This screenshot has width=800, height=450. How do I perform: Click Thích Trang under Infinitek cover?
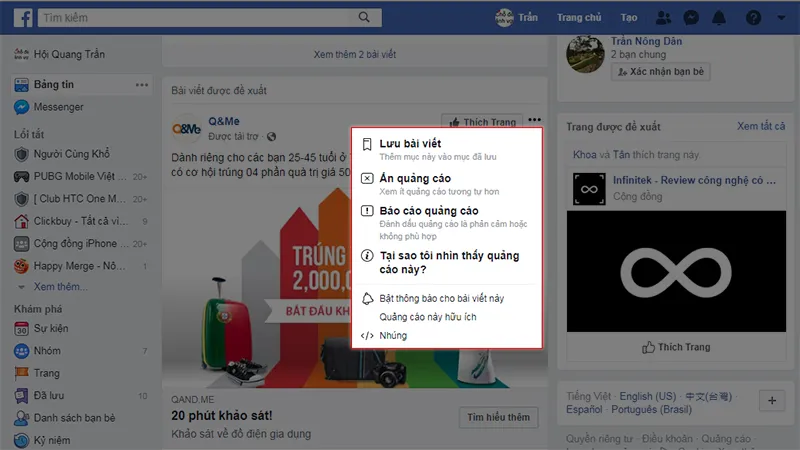(x=676, y=347)
